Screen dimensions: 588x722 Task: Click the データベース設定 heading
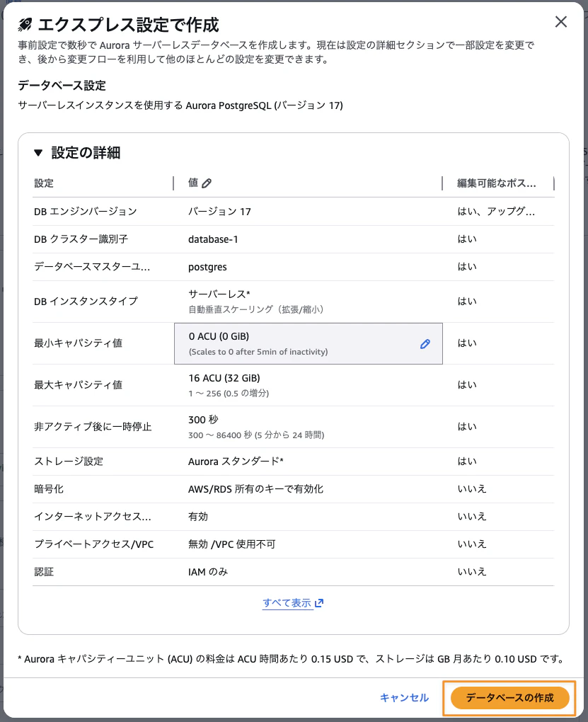[x=62, y=86]
